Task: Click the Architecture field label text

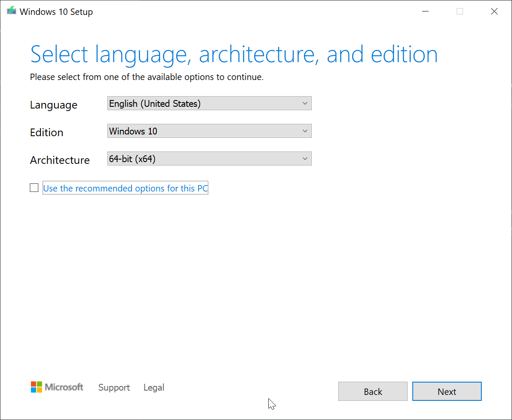Action: pyautogui.click(x=60, y=160)
